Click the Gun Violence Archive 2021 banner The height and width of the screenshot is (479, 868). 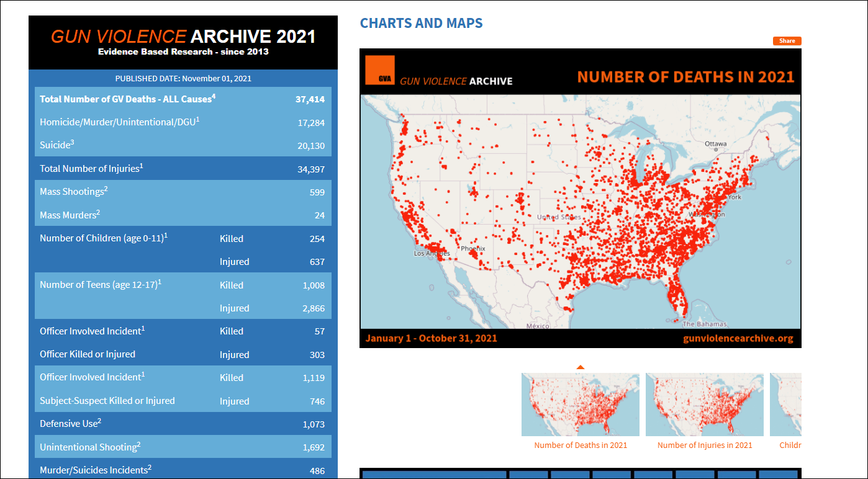[x=183, y=42]
